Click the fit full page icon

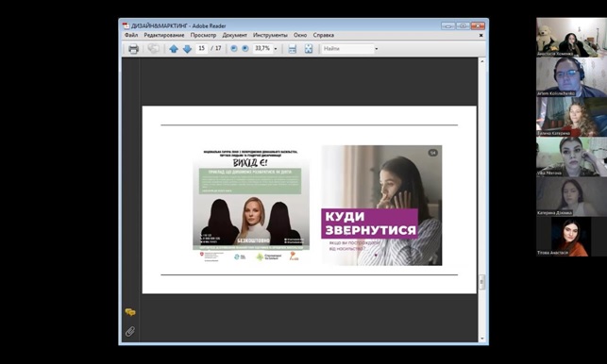[309, 49]
